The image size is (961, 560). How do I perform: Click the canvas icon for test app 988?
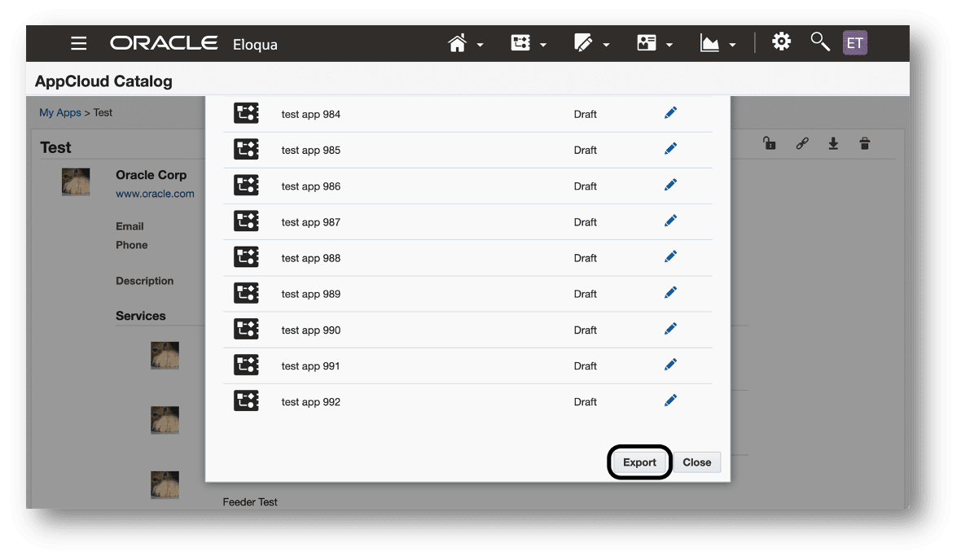pos(247,256)
